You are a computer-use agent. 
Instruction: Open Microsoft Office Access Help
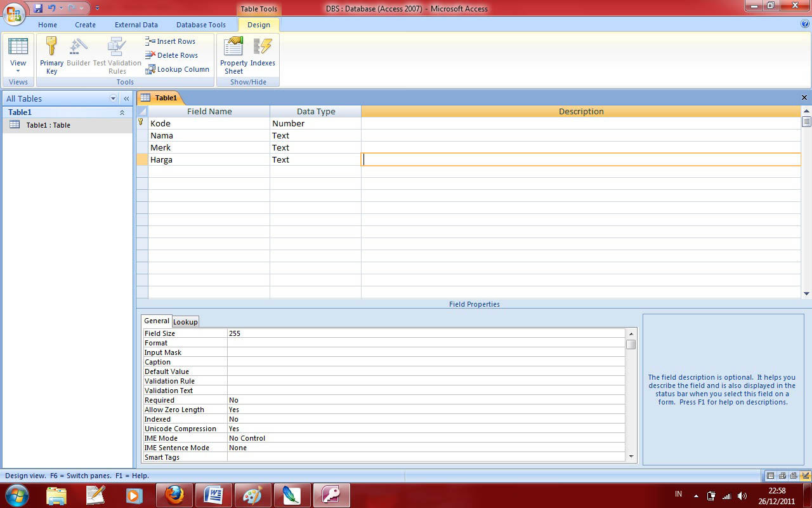coord(805,24)
